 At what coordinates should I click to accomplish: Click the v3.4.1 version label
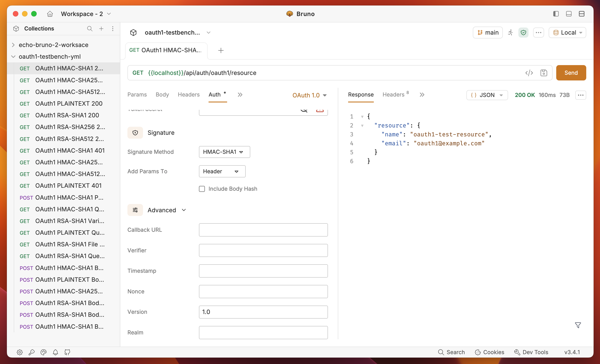[x=572, y=352]
